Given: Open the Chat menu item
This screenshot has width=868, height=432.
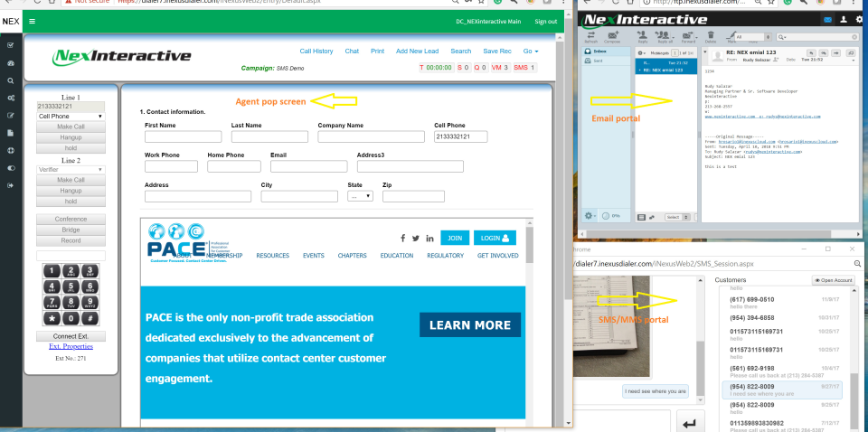Looking at the screenshot, I should click(x=352, y=51).
